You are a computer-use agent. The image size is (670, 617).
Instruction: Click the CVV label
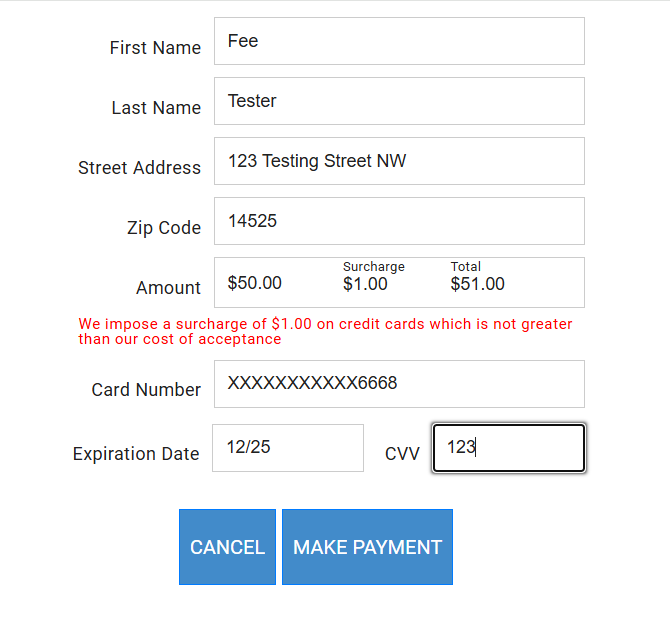point(402,454)
